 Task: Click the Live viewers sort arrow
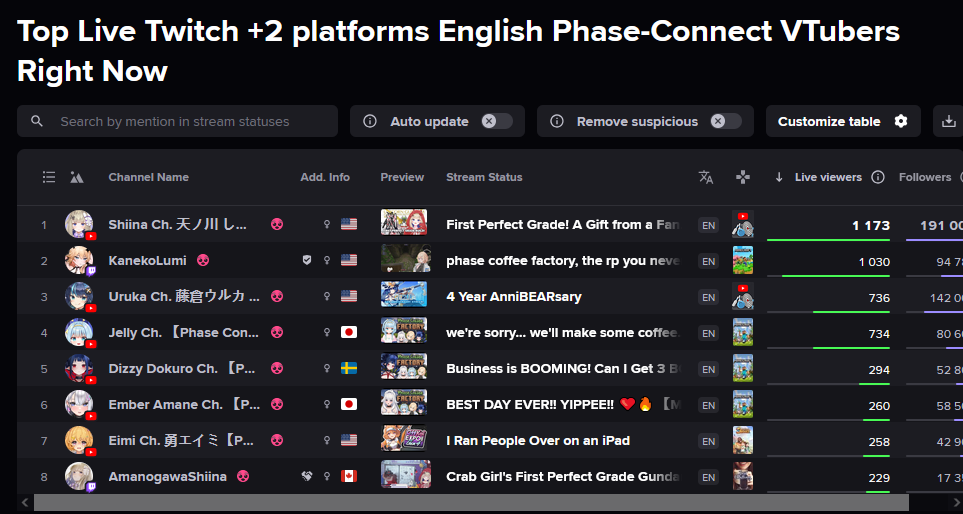(779, 177)
